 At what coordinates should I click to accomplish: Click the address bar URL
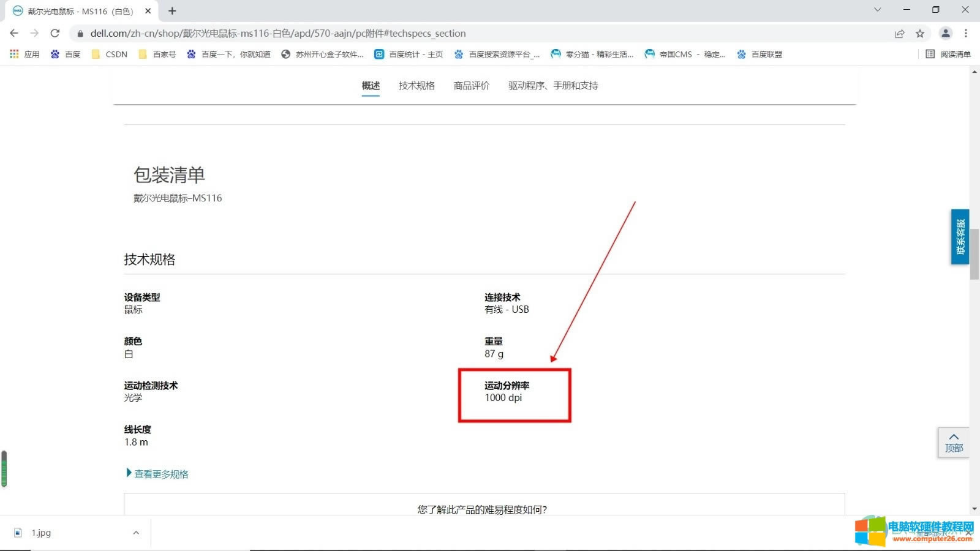[x=278, y=34]
